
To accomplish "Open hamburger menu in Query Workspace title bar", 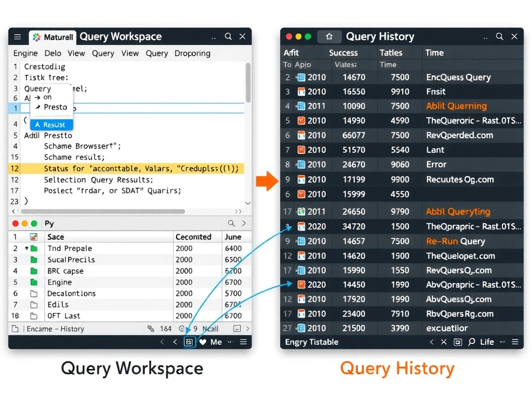I will coord(17,37).
